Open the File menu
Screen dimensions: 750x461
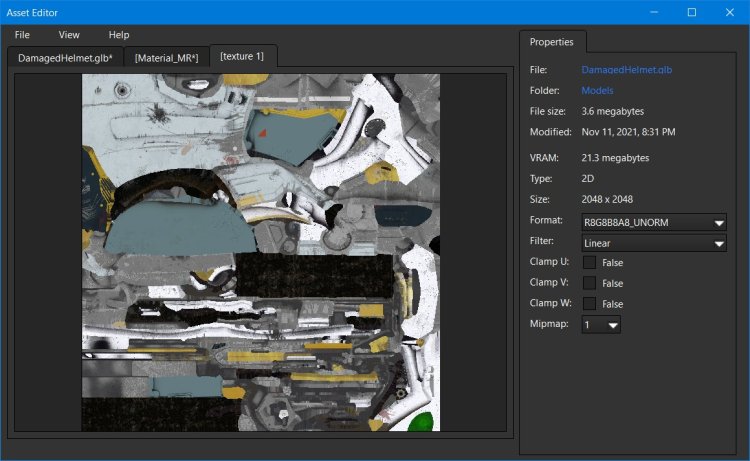pyautogui.click(x=22, y=35)
